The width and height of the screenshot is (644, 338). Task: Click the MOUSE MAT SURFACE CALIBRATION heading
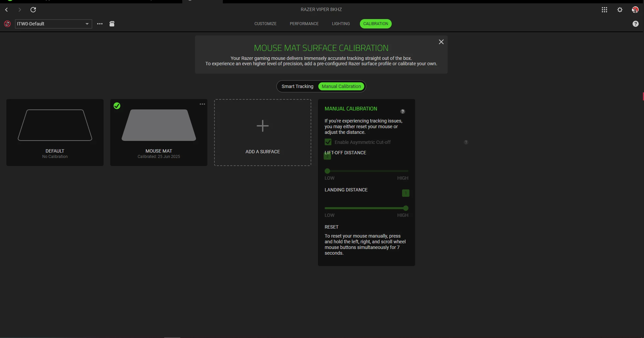321,48
